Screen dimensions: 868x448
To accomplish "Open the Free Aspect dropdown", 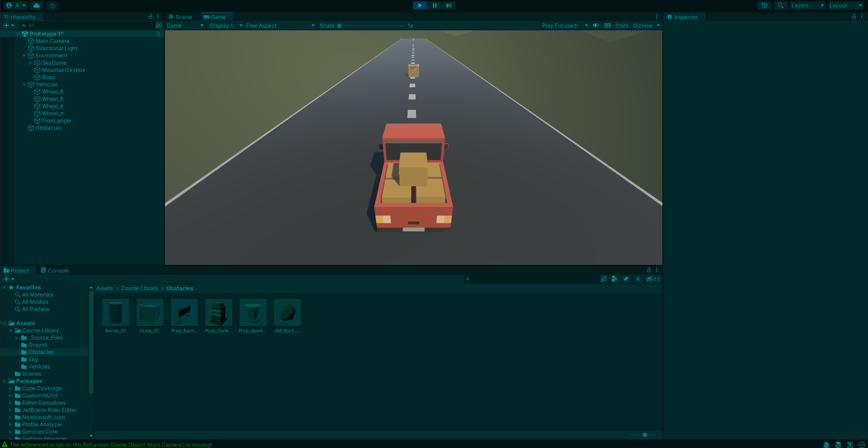I will (x=280, y=26).
